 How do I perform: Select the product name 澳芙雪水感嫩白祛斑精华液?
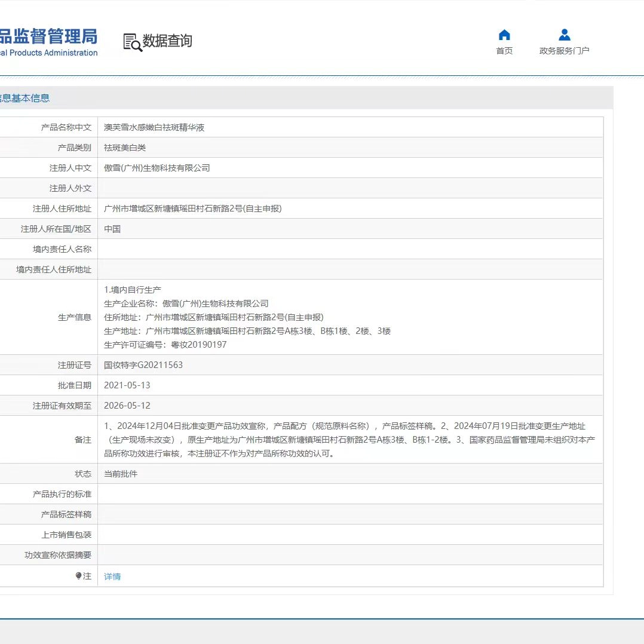point(154,127)
